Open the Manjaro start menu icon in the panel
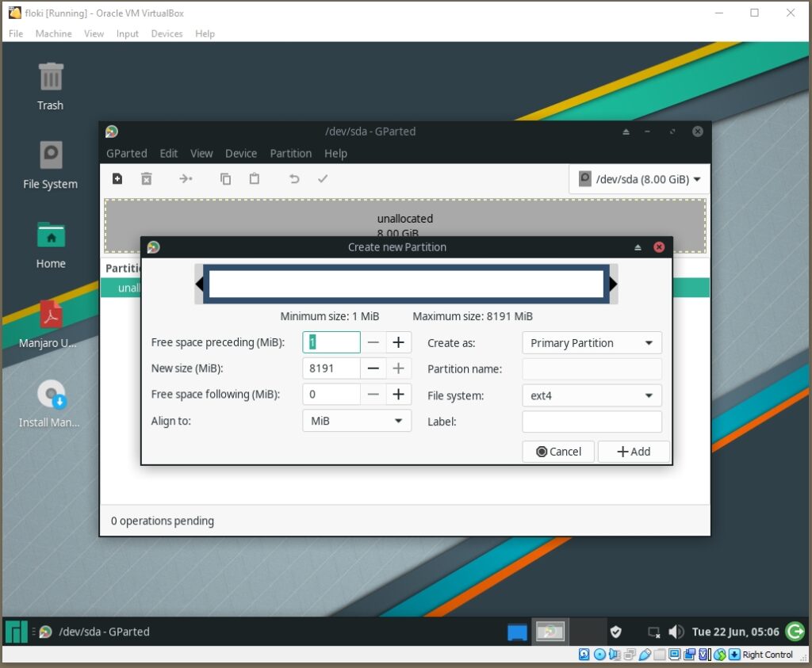The image size is (812, 668). click(16, 632)
